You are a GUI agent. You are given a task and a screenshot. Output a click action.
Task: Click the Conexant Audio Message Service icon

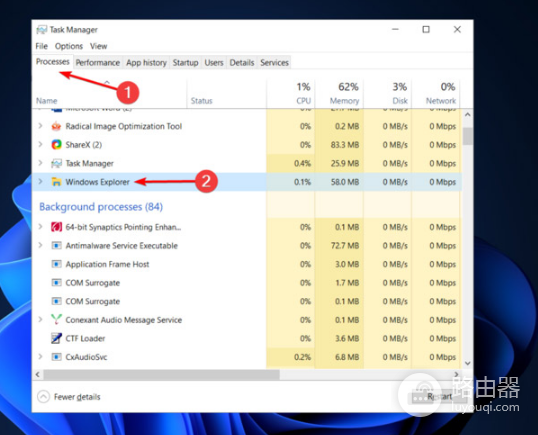click(56, 320)
